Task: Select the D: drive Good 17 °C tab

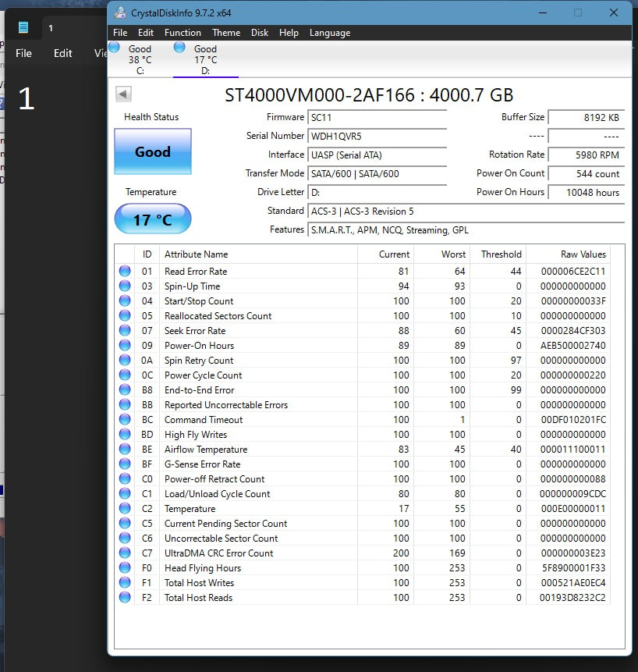Action: [204, 59]
